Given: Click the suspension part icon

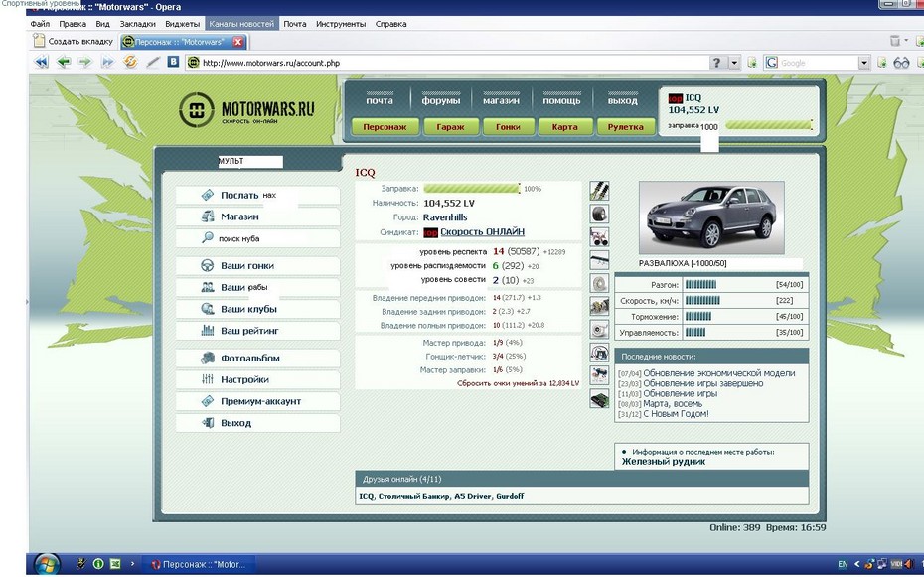Looking at the screenshot, I should [x=599, y=190].
